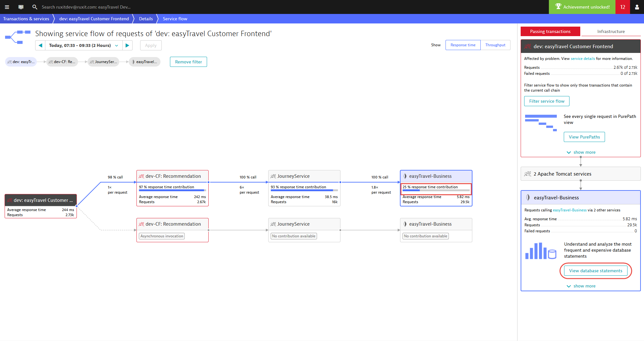
Task: Open the timeframe dropdown Today 07:33 - 09:33
Action: coord(84,45)
